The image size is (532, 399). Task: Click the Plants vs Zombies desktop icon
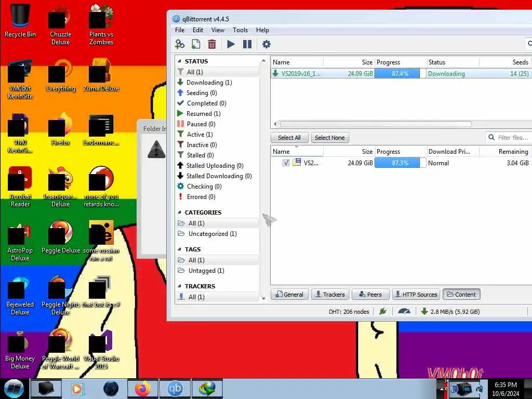pyautogui.click(x=101, y=24)
